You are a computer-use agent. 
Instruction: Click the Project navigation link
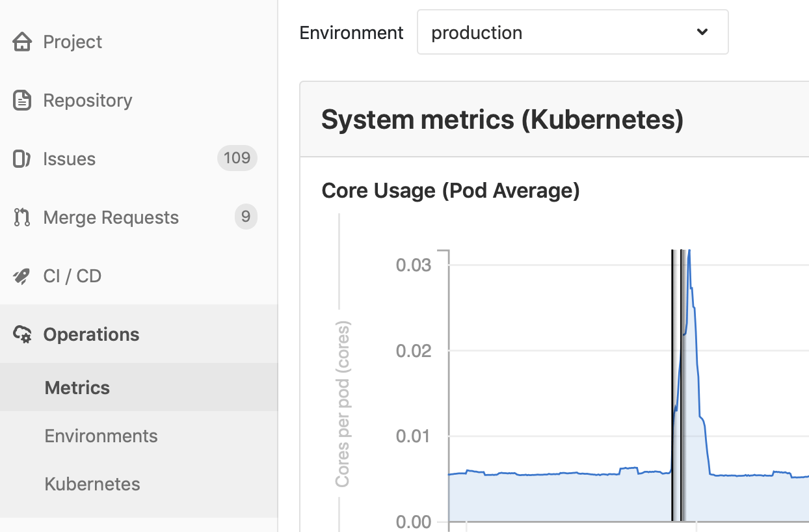point(72,42)
